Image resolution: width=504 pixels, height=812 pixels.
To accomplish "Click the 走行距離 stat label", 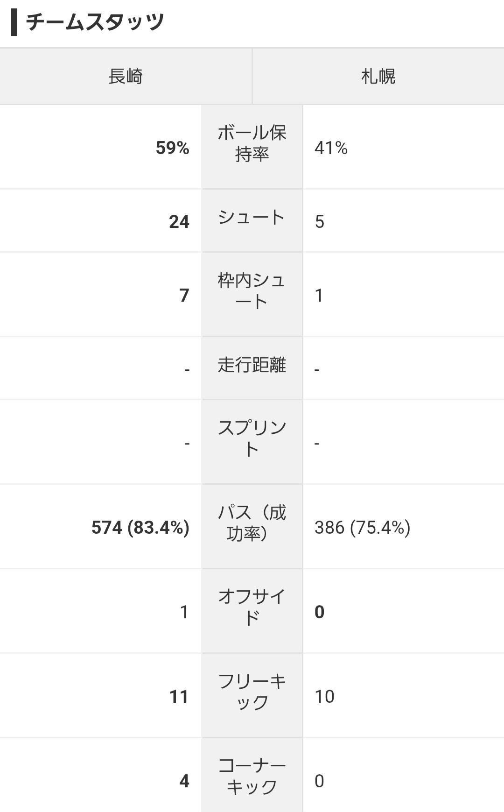I will 252,365.
